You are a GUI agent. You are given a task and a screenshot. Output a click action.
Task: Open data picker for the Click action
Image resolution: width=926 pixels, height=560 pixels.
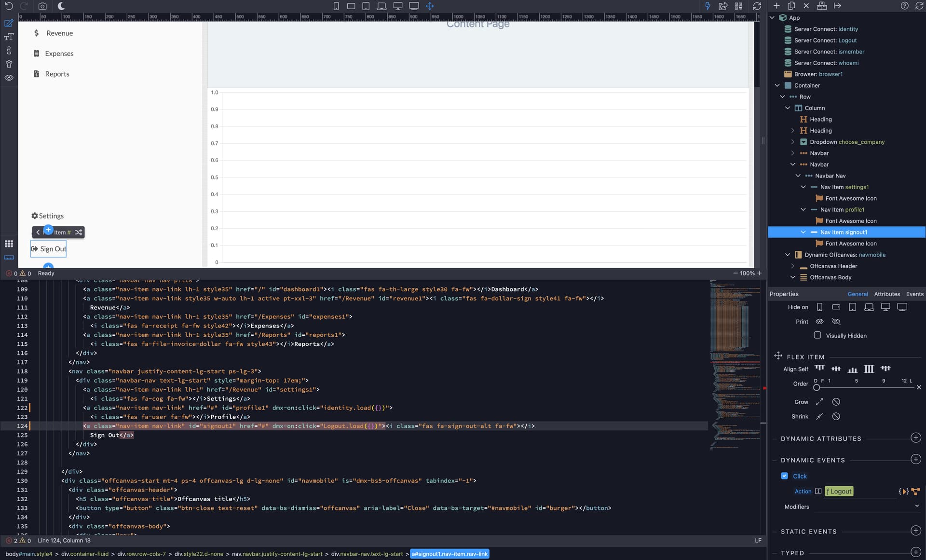(903, 492)
